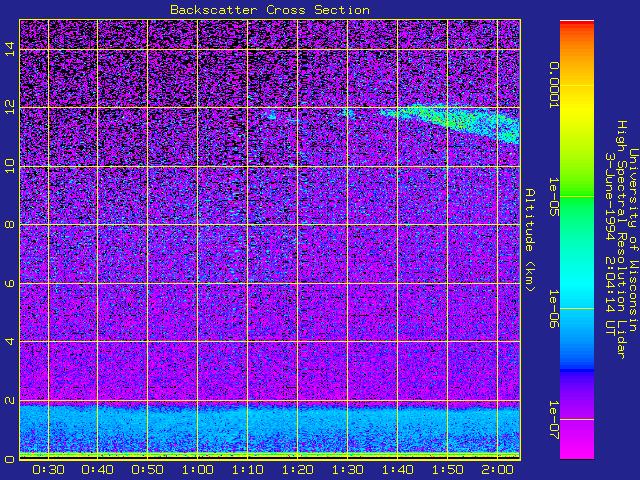Click the altitude label 2
Viewport: 640px width, 480px height.
point(10,400)
